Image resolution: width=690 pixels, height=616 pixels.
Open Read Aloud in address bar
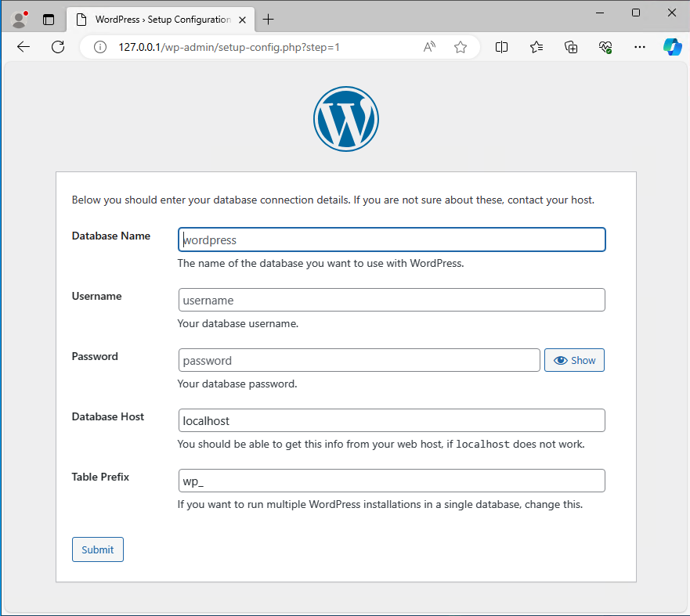[x=429, y=47]
